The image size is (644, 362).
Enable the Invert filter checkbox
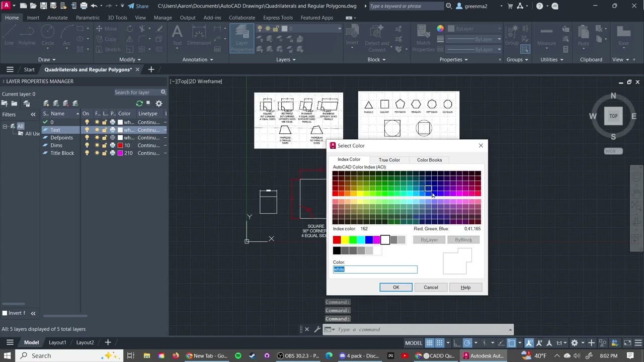click(x=5, y=313)
